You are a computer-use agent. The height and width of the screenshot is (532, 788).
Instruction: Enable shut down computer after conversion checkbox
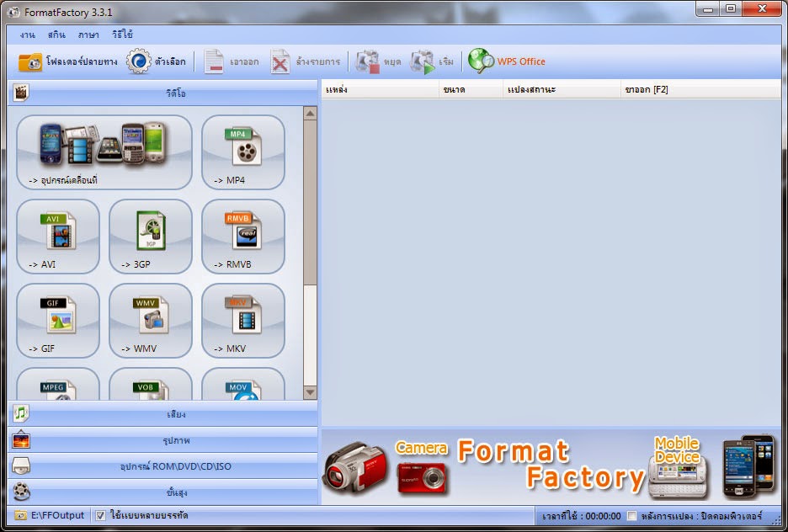point(631,516)
